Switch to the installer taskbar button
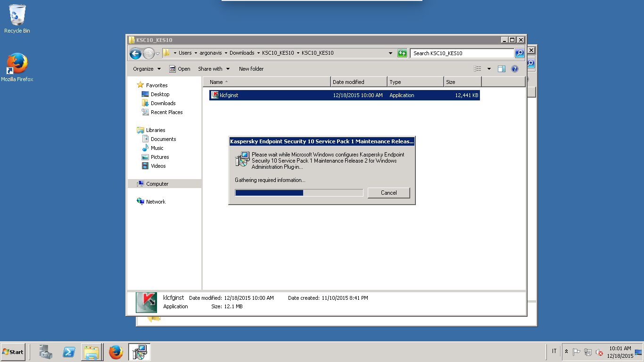644x362 pixels. click(x=140, y=352)
